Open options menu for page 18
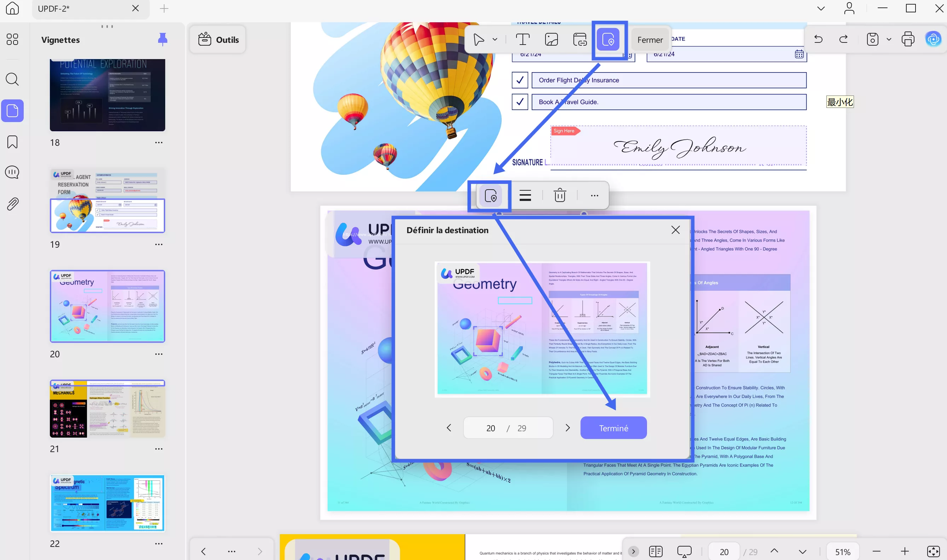This screenshot has width=947, height=560. point(158,143)
